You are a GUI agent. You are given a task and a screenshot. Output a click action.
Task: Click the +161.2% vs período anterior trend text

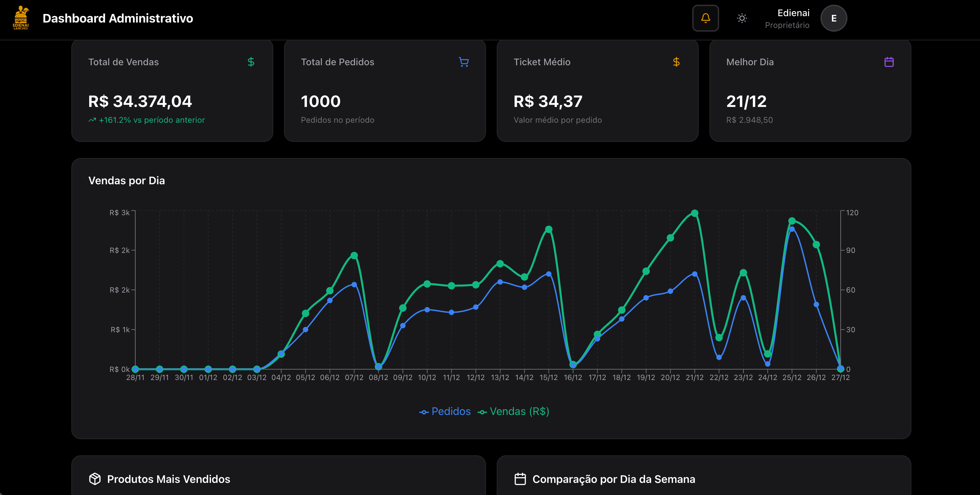pyautogui.click(x=151, y=120)
